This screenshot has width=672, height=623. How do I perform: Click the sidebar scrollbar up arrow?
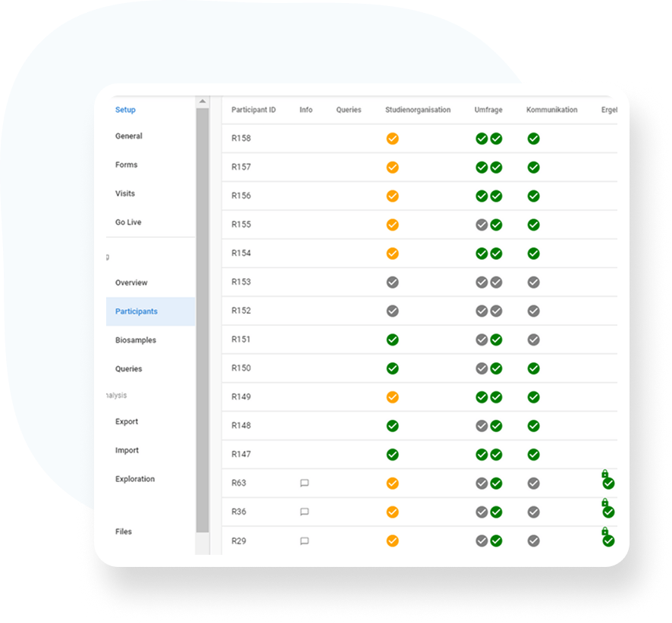(202, 102)
